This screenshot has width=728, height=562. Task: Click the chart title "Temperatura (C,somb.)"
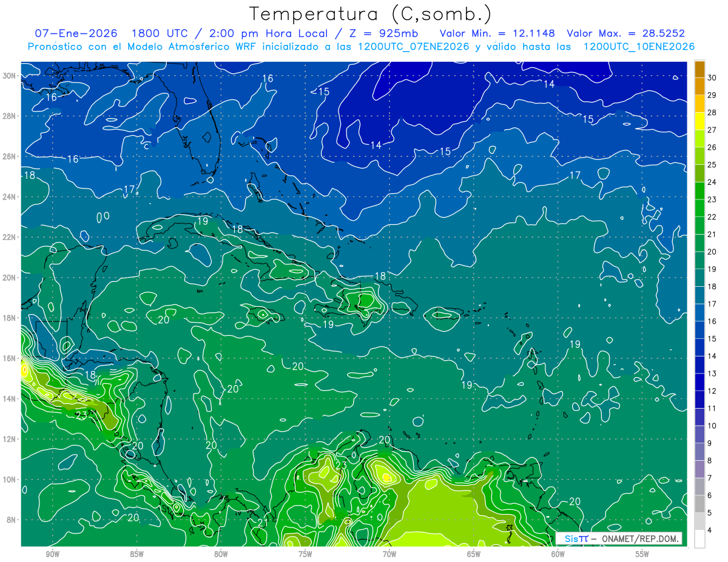pos(370,14)
